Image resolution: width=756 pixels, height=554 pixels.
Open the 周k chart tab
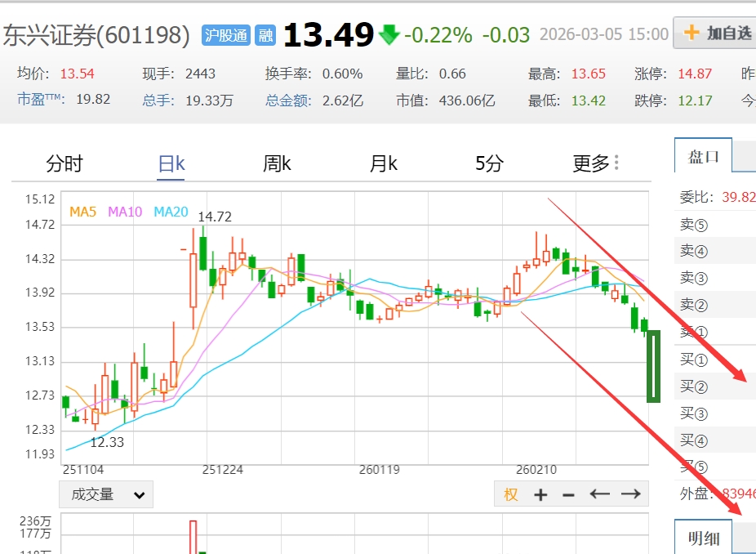pyautogui.click(x=277, y=164)
